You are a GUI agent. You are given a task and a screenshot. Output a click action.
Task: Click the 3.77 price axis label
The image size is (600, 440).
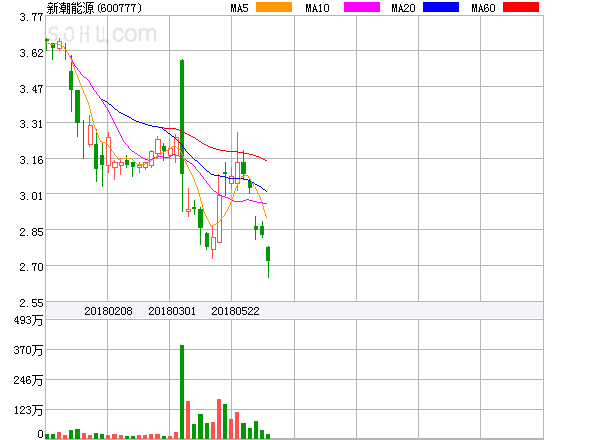coord(31,17)
